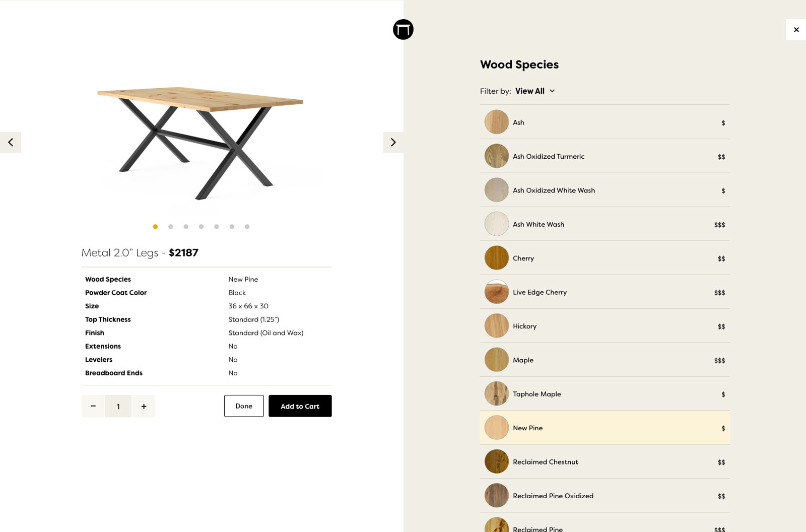
Task: Click the quantity input field
Action: click(x=118, y=406)
